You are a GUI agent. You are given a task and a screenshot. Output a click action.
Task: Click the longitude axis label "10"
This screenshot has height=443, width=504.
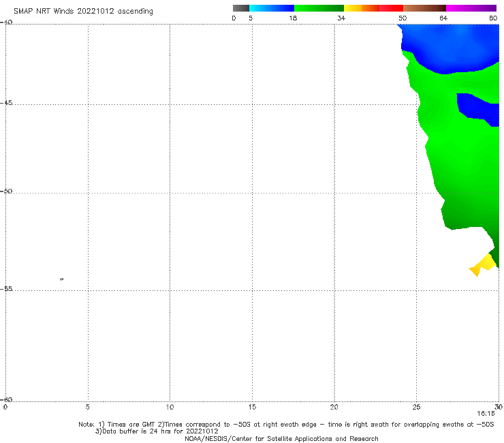click(x=170, y=407)
